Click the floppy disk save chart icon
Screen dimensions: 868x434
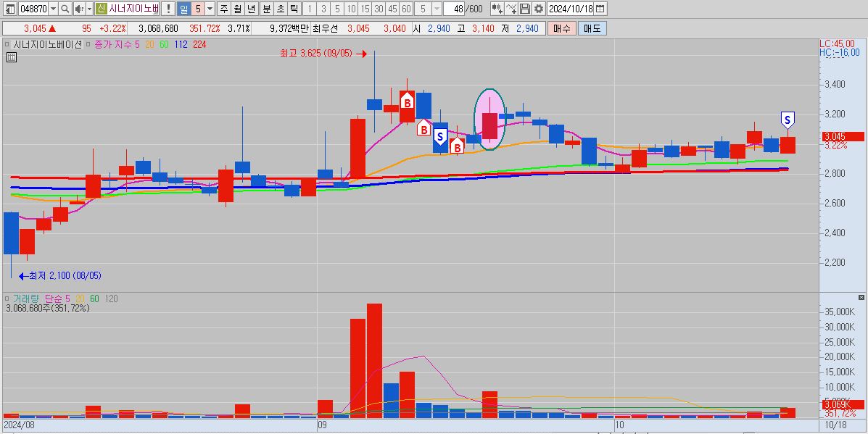[x=525, y=9]
